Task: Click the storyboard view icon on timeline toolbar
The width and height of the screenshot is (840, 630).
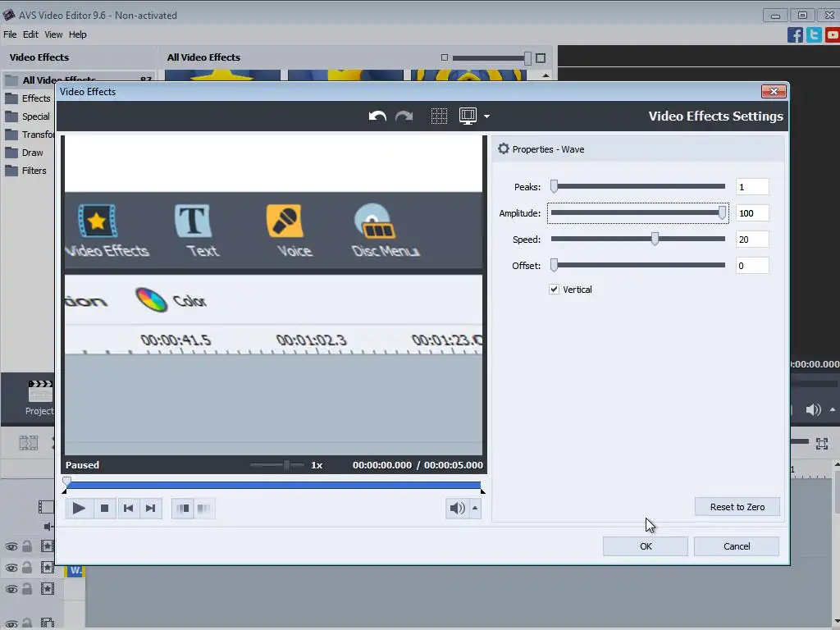Action: click(29, 443)
